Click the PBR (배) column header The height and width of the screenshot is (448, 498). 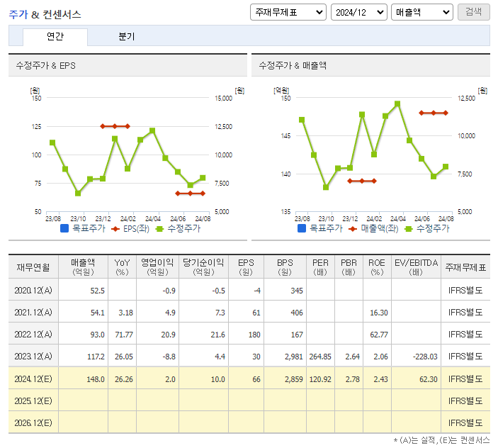(349, 267)
